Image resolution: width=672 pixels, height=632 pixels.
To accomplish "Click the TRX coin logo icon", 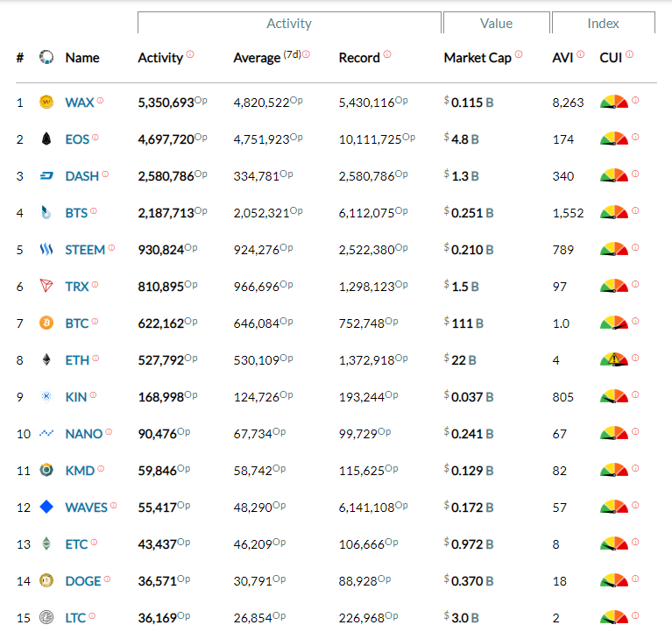I will click(46, 286).
